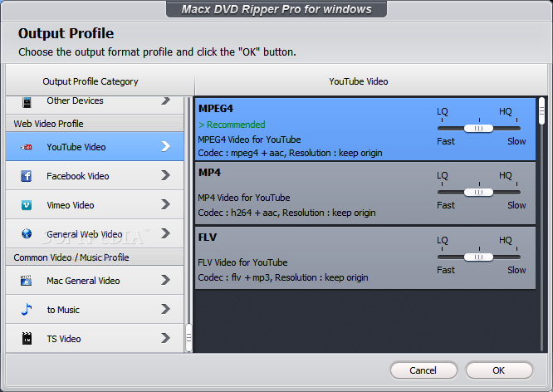Expand the Other Devices chevron arrow
Screen dimensions: 553x392
pos(166,100)
